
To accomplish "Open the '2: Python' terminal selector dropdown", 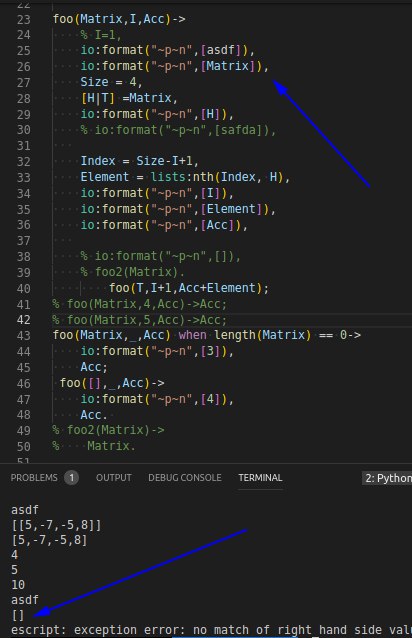I will 387,478.
